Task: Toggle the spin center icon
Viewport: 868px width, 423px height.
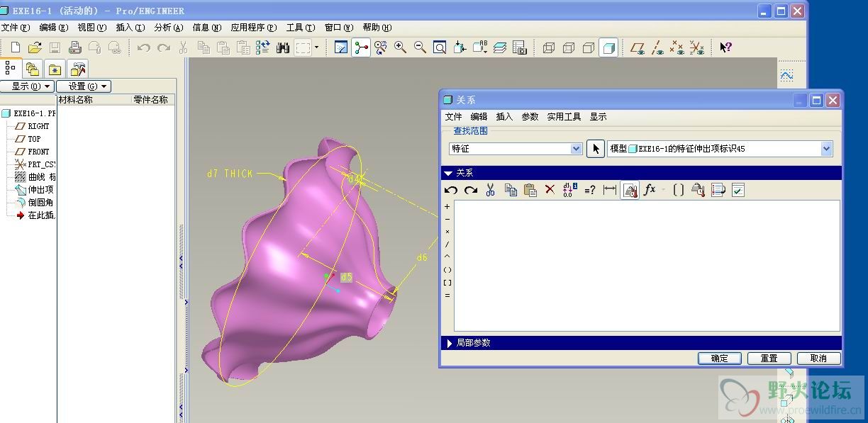Action: pyautogui.click(x=361, y=47)
